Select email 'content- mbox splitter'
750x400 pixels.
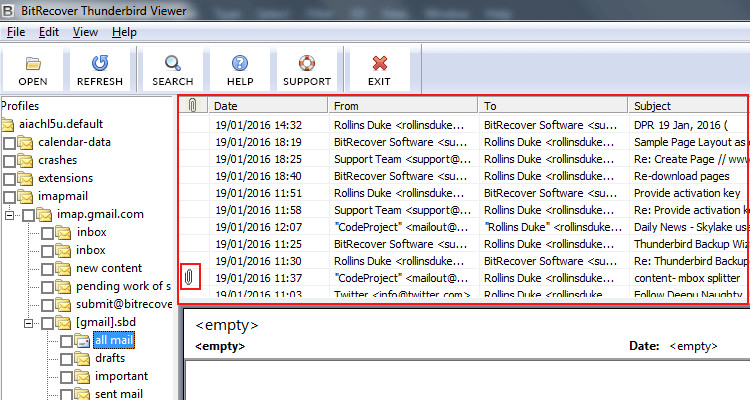(463, 278)
